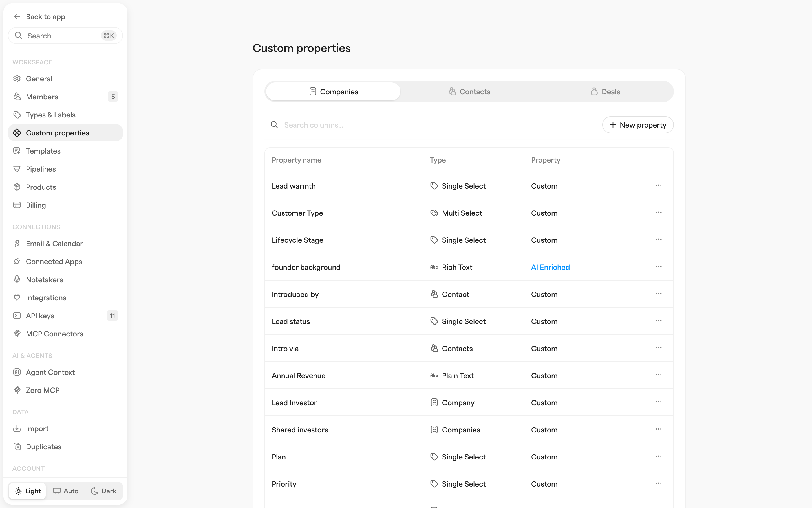Open the options menu for founder background
Screen dimensions: 812x508
pyautogui.click(x=658, y=267)
